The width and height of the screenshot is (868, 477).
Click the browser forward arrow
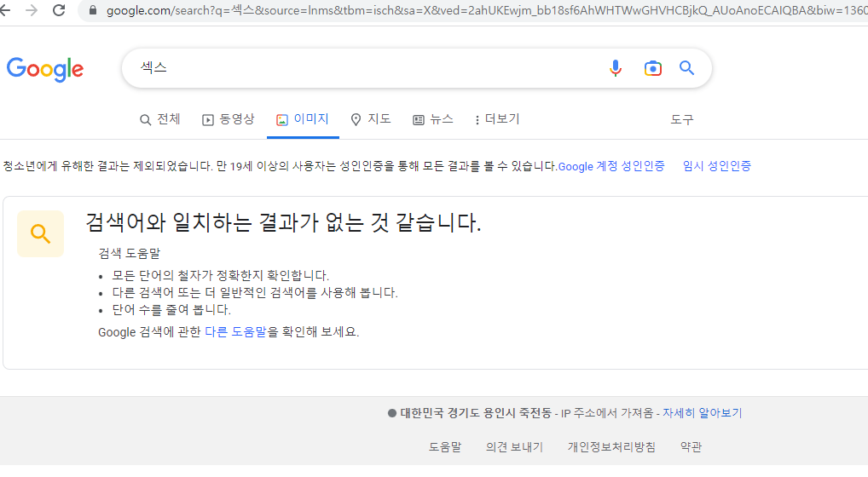pyautogui.click(x=32, y=11)
